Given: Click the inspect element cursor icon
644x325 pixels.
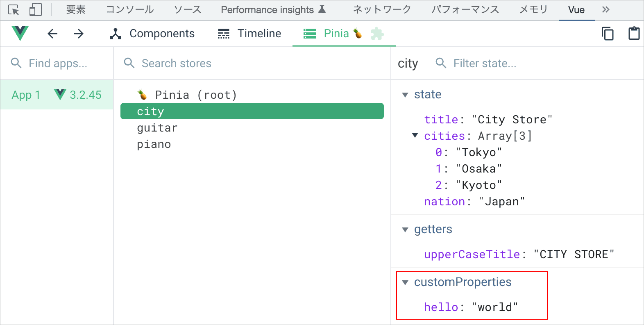Looking at the screenshot, I should tap(14, 10).
